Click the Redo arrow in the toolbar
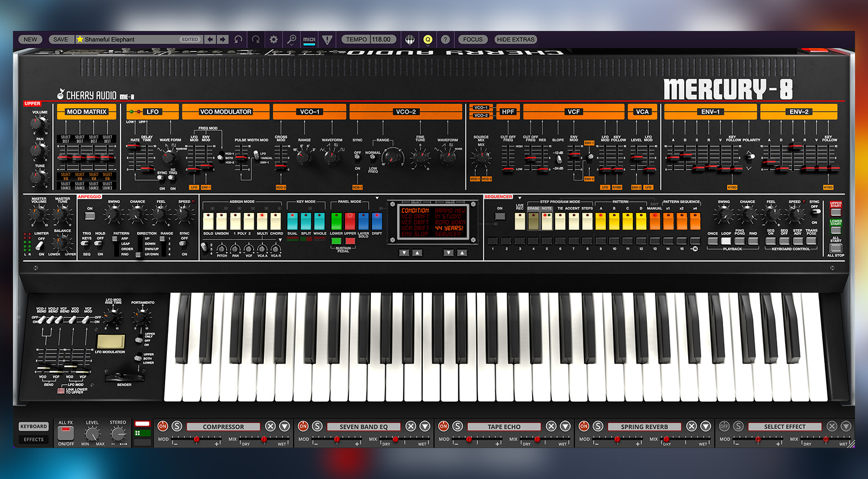The height and width of the screenshot is (479, 868). [256, 39]
